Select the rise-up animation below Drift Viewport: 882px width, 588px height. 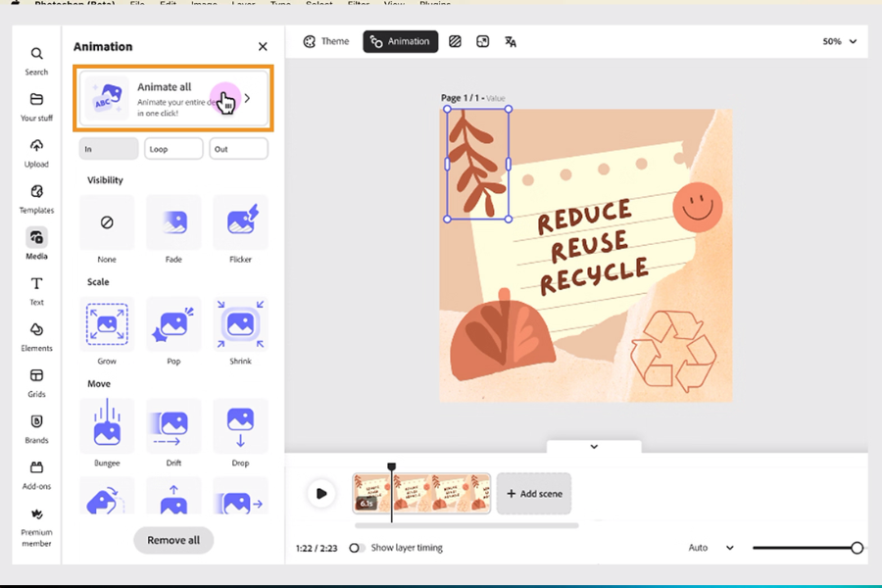(173, 496)
